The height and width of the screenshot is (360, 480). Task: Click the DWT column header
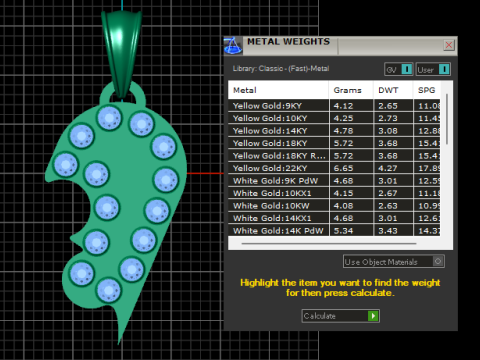coord(393,90)
